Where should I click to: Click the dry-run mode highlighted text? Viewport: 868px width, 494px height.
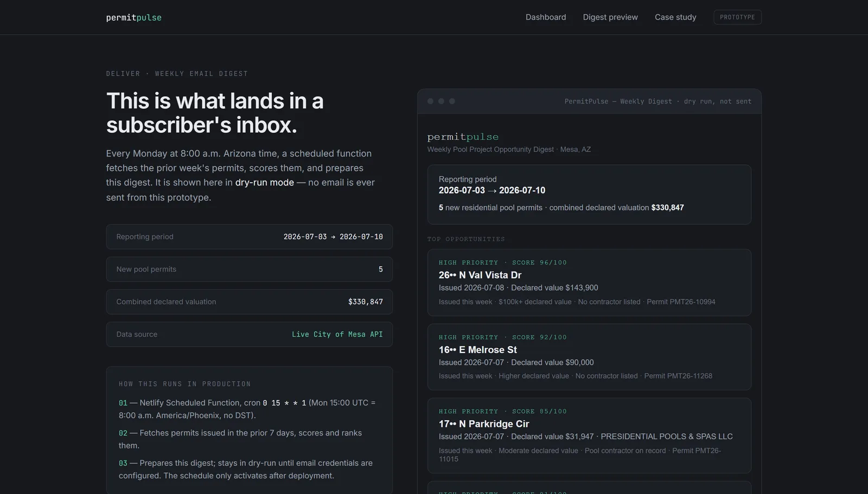pyautogui.click(x=265, y=183)
